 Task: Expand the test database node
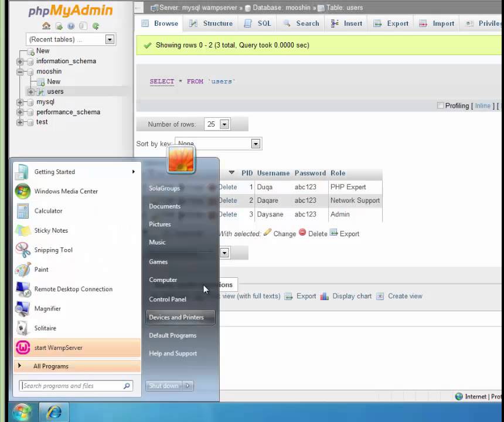(x=20, y=122)
